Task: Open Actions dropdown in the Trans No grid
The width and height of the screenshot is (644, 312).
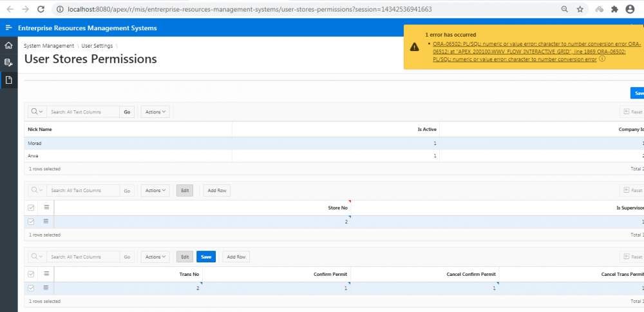Action: [155, 257]
